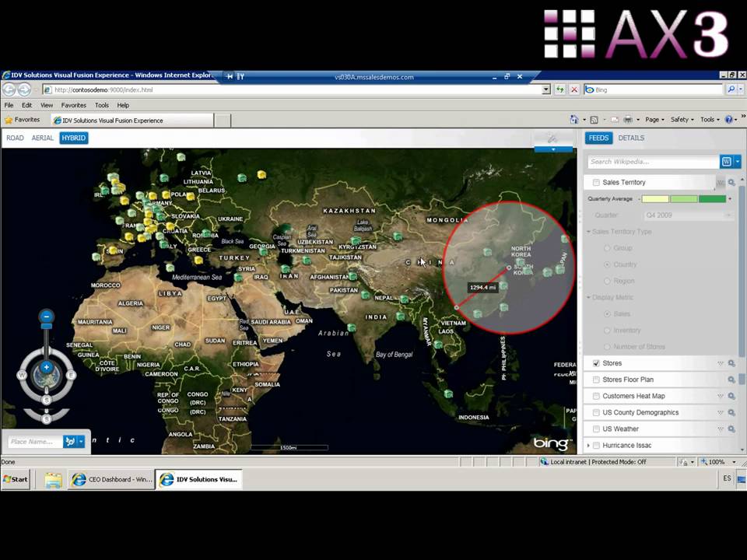Screen dimensions: 747x560
Task: Expand the Hurricance Issac tree arrow
Action: point(588,445)
